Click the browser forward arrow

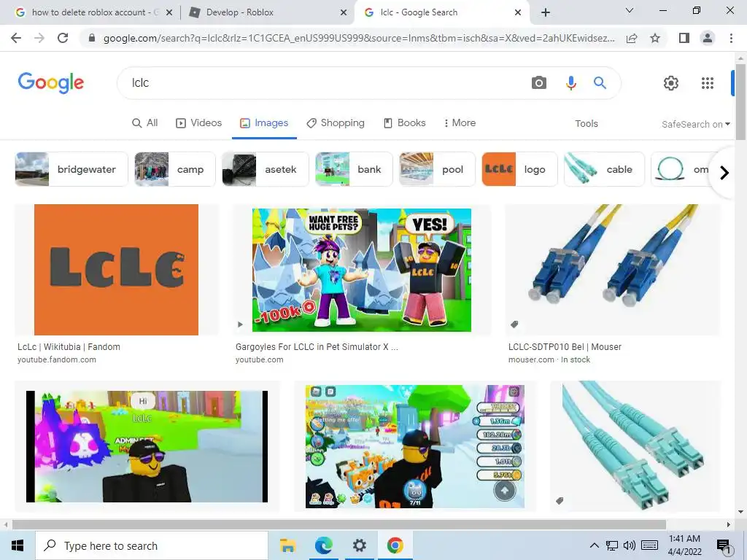click(x=39, y=38)
